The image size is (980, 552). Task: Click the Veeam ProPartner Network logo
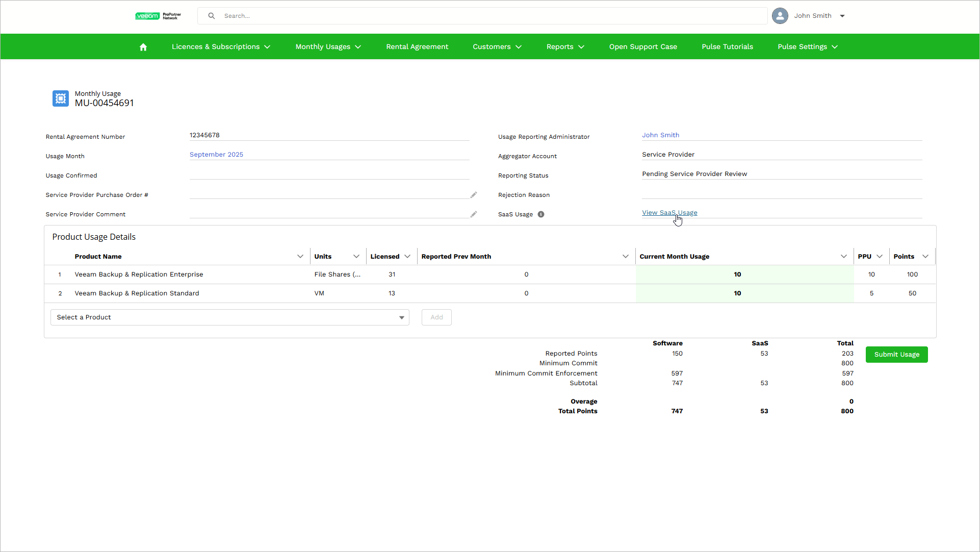tap(158, 16)
